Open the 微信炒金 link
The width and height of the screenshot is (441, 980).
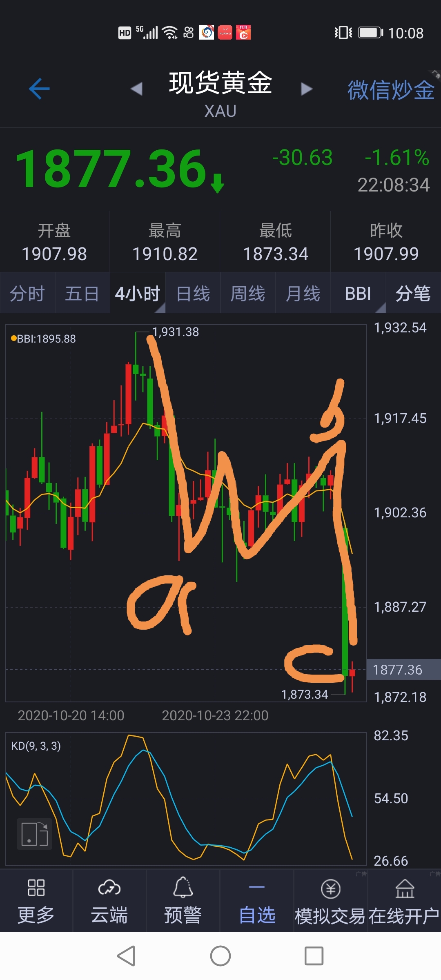[391, 89]
